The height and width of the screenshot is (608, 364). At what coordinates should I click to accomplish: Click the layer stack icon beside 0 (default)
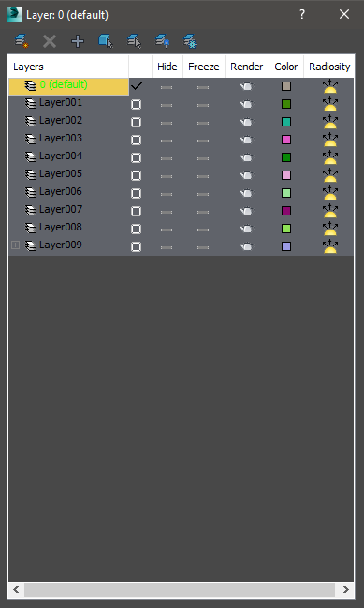tap(31, 85)
